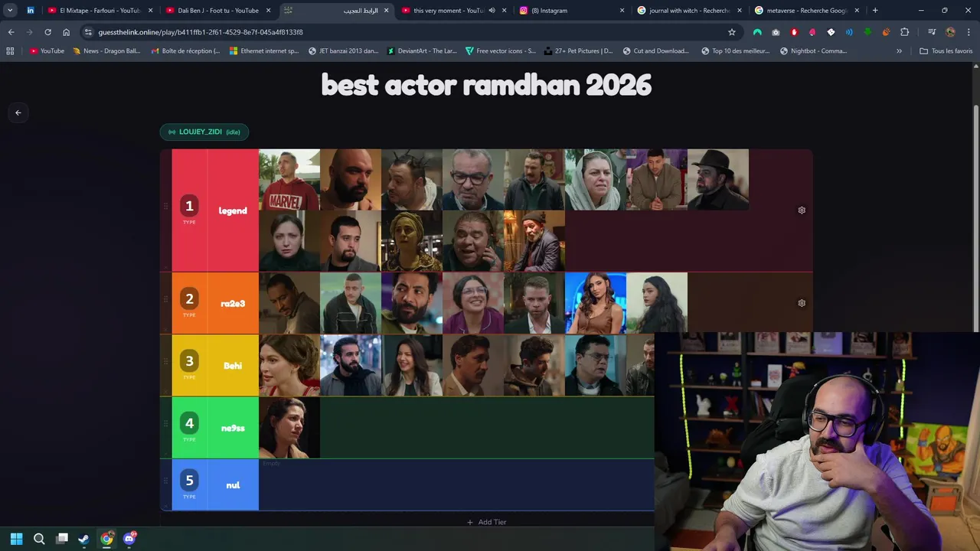
Task: Open the 'Tous les favoris' bookmarks folder
Action: pyautogui.click(x=946, y=51)
